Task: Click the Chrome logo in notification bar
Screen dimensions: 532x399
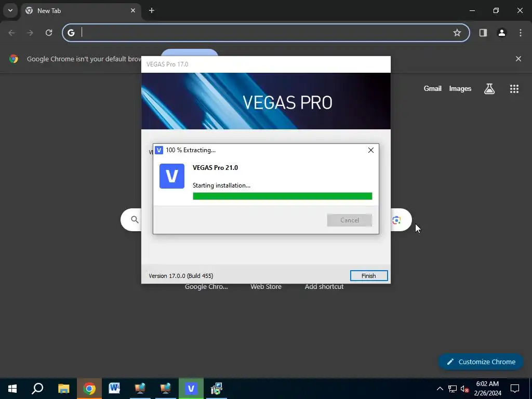Action: tap(14, 59)
